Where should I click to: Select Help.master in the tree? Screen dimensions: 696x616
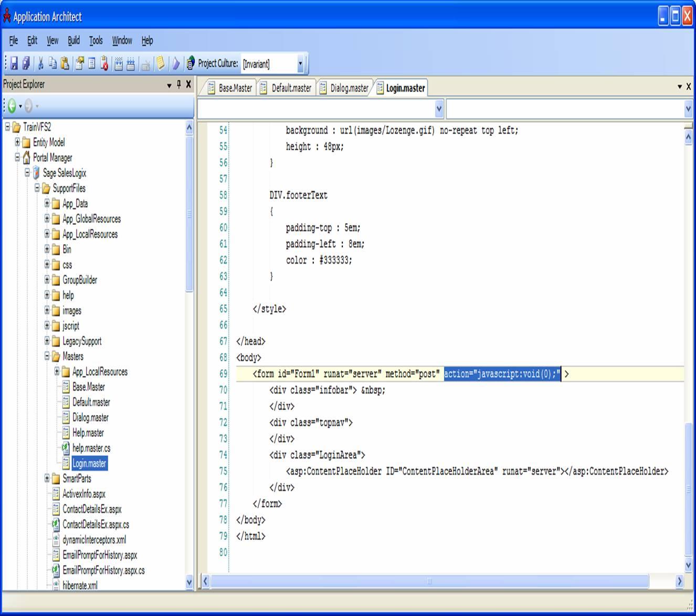[x=88, y=433]
